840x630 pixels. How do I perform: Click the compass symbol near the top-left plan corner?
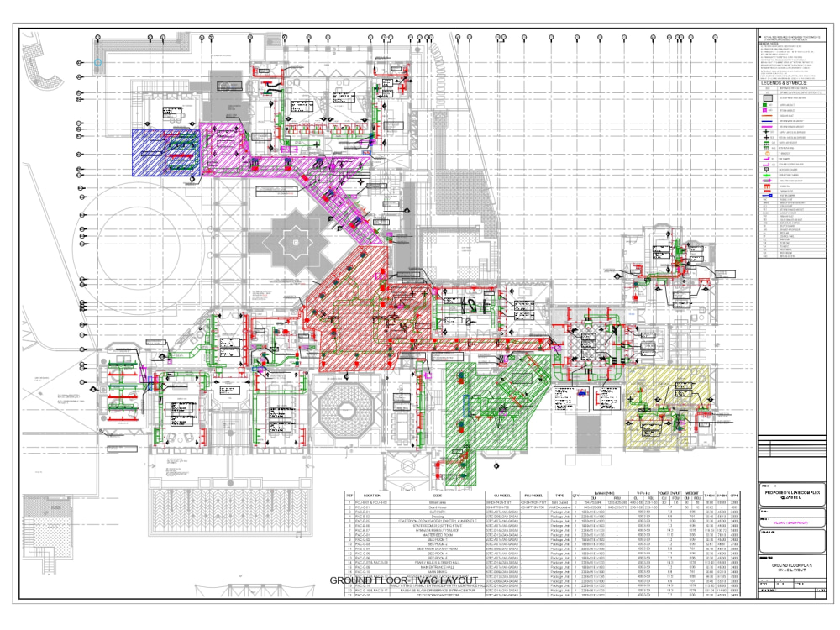(97, 63)
